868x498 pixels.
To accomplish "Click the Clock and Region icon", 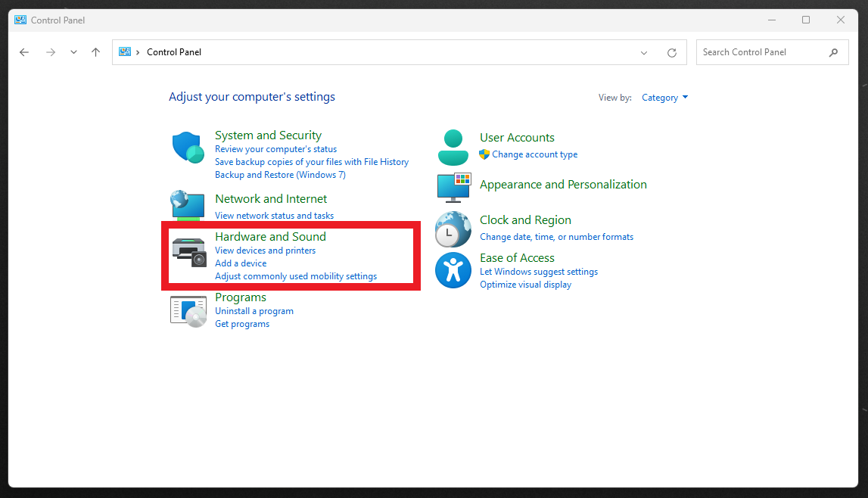I will tap(453, 229).
